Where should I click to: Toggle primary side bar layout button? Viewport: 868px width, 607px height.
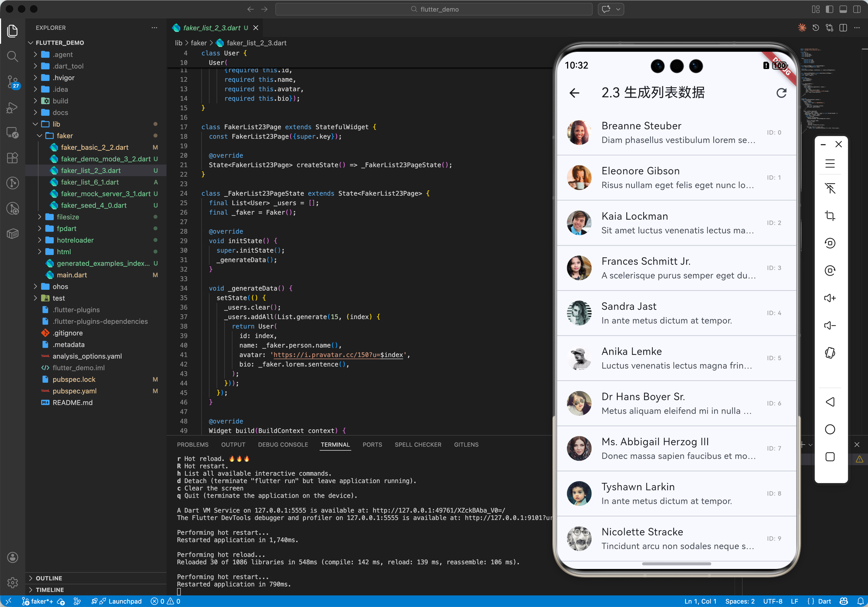830,9
